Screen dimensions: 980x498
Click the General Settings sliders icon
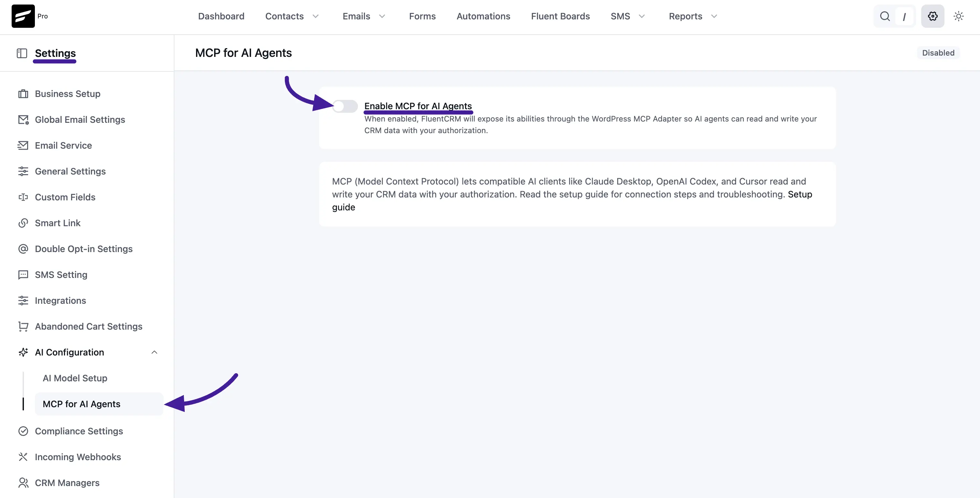[23, 171]
